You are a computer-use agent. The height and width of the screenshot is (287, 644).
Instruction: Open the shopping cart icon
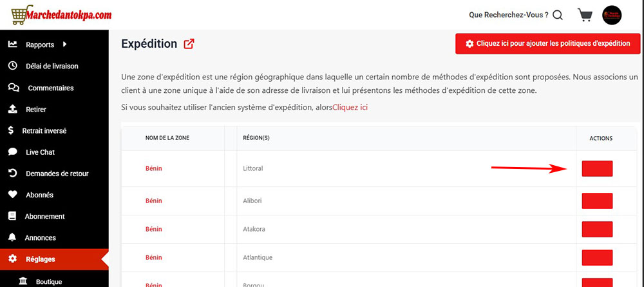click(585, 15)
